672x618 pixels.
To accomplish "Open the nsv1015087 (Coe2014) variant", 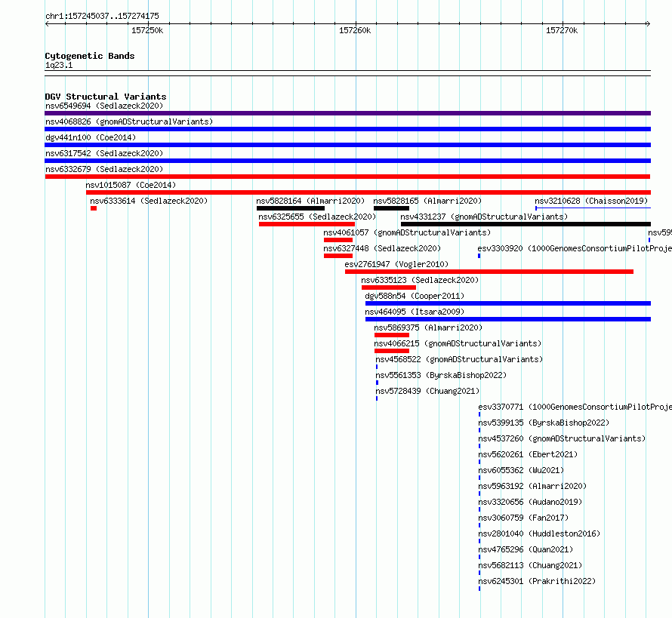I will tap(131, 185).
